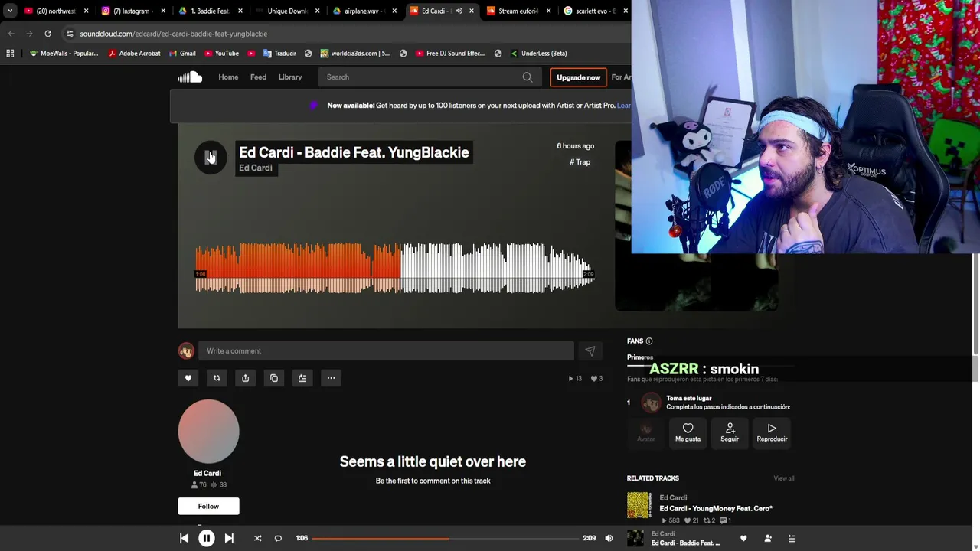Screen dimensions: 980x551
Task: Skip to the next track
Action: click(229, 538)
